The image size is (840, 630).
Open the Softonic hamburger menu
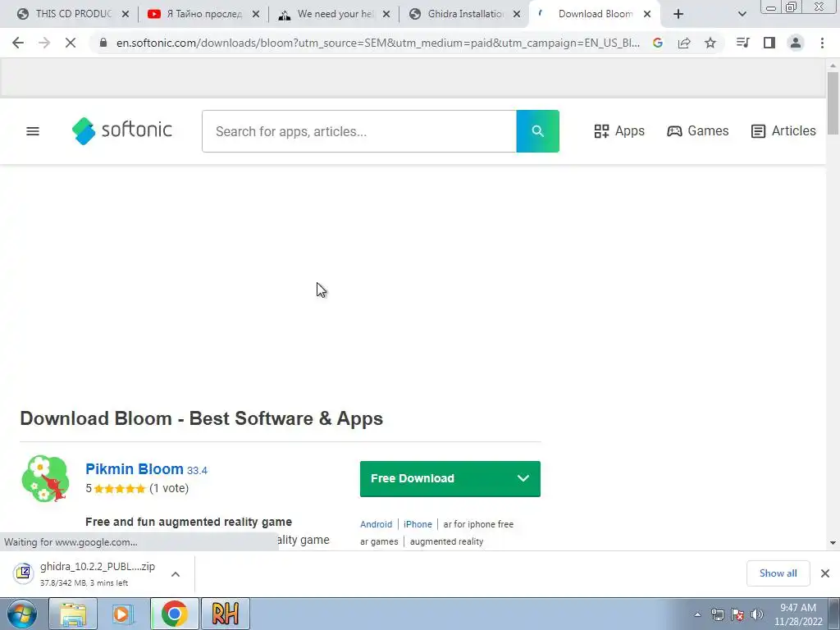(33, 131)
